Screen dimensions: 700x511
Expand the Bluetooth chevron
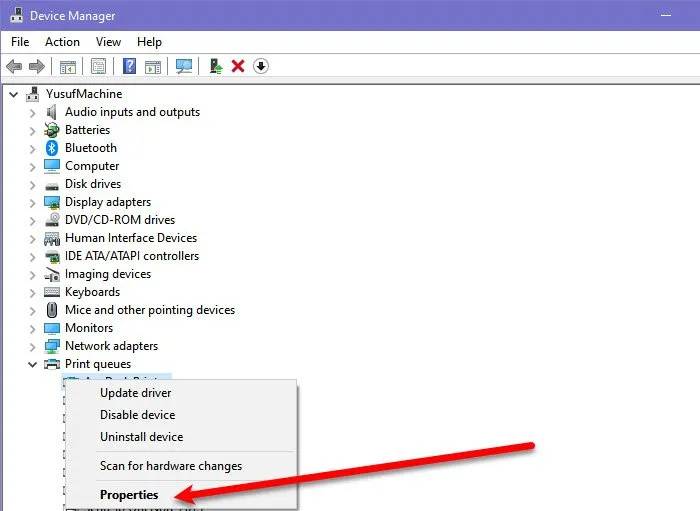pyautogui.click(x=32, y=149)
